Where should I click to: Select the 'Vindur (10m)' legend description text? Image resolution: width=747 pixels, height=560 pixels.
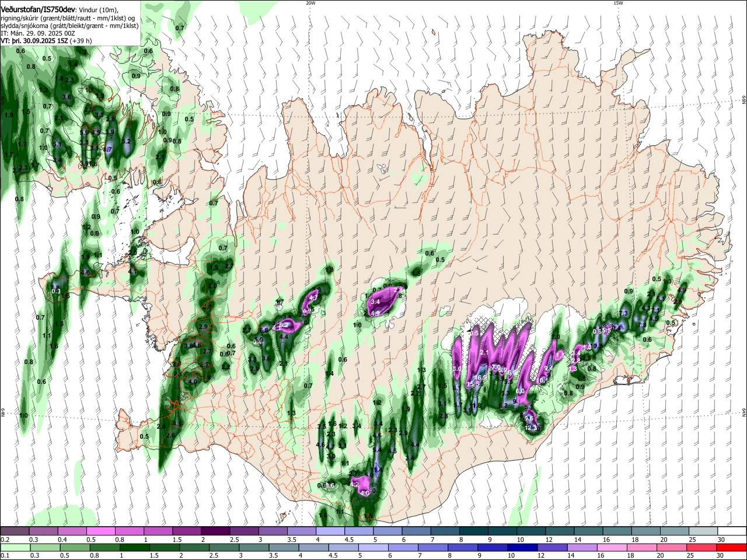pyautogui.click(x=98, y=9)
